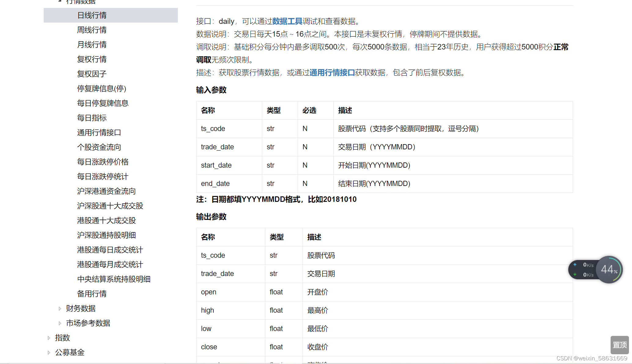
Task: Go to 复权因子 in sidebar
Action: (92, 74)
